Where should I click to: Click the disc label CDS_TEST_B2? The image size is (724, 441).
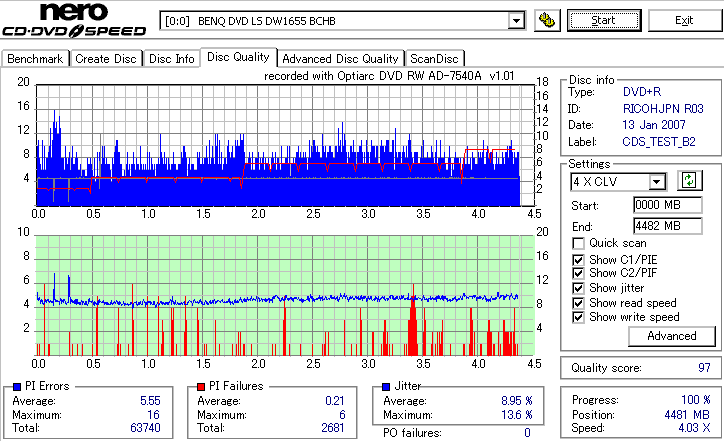659,142
